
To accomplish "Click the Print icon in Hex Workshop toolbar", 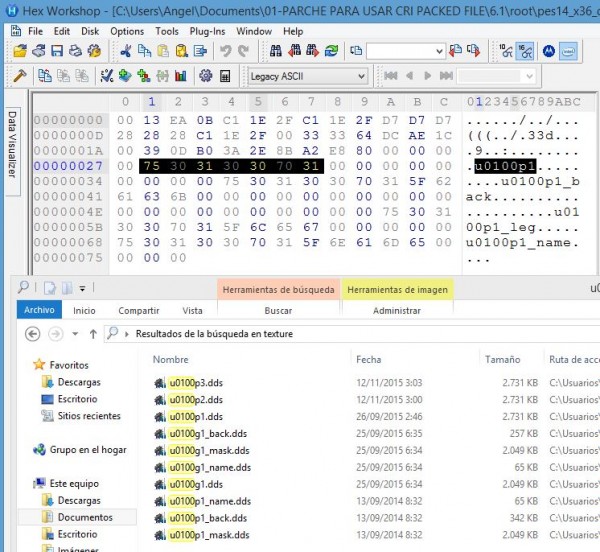I will click(75, 50).
